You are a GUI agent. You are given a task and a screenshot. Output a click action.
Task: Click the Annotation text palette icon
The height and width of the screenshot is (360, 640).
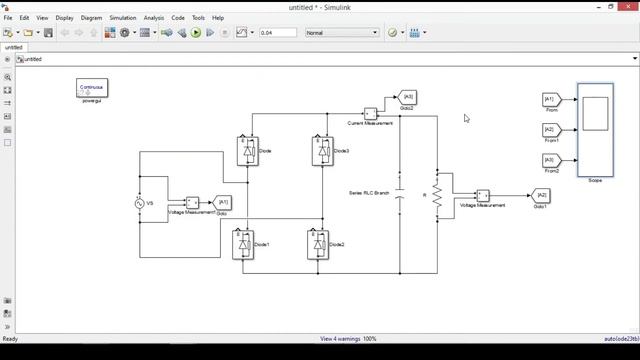(x=7, y=116)
